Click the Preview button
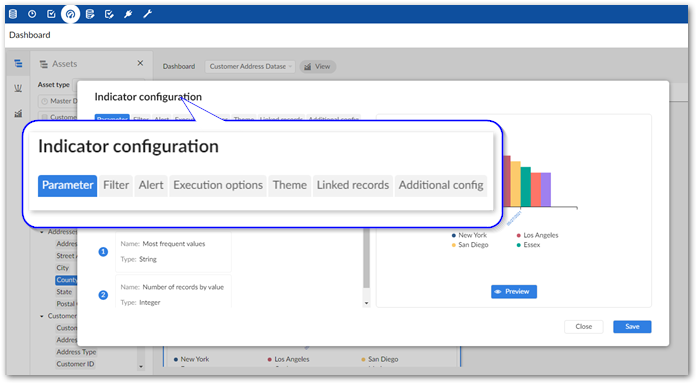The height and width of the screenshot is (384, 697). pos(513,292)
